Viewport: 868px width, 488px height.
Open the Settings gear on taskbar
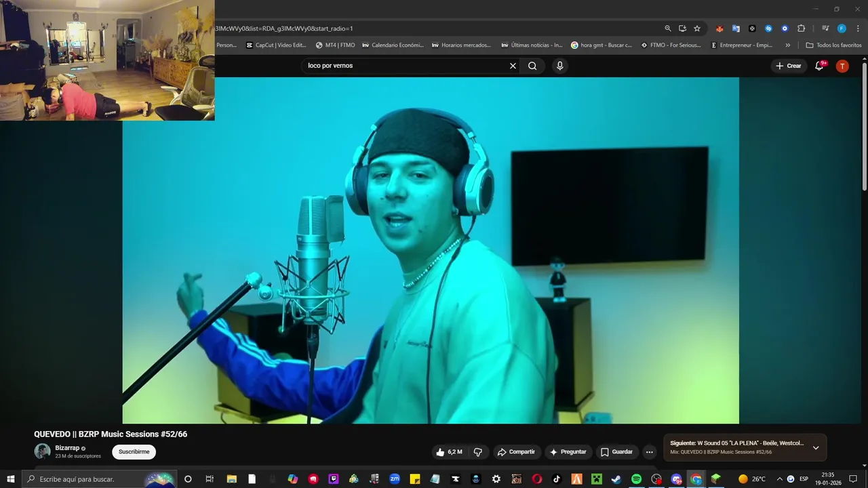pyautogui.click(x=496, y=479)
